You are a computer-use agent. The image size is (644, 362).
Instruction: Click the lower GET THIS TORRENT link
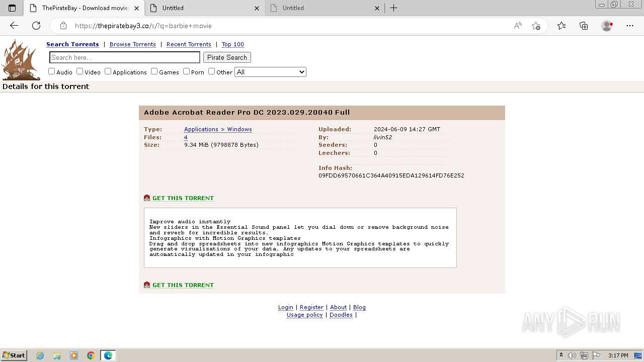point(183,285)
